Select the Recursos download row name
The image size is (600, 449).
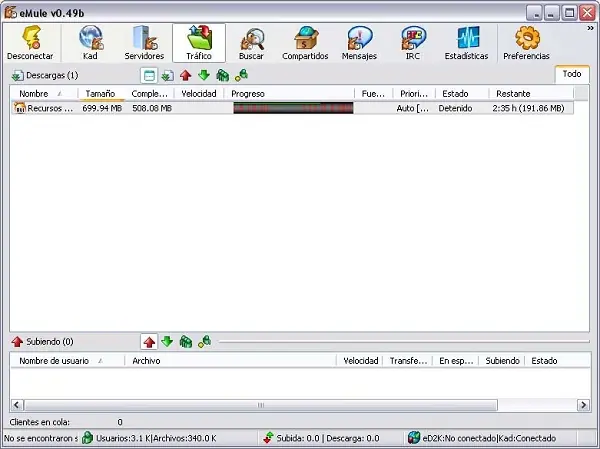pyautogui.click(x=50, y=109)
